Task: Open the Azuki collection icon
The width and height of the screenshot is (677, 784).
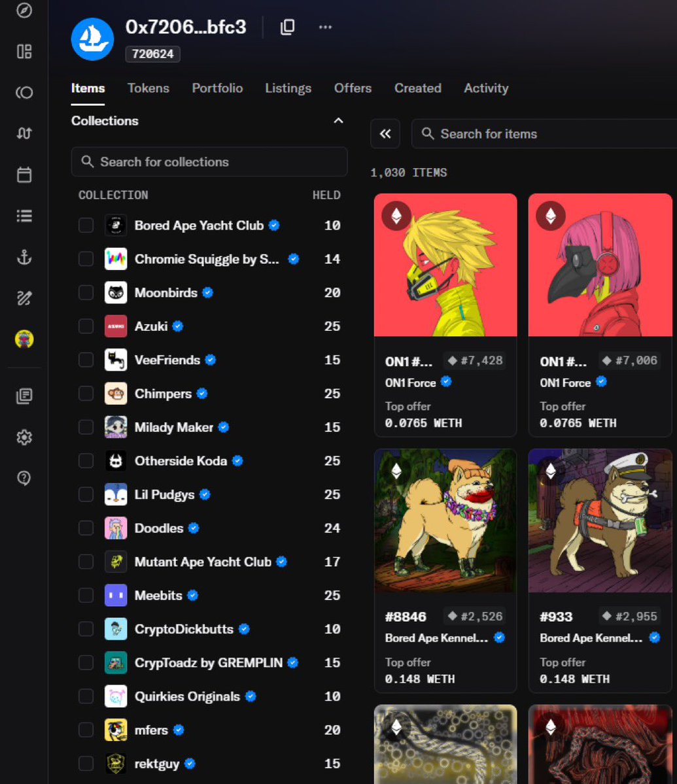Action: (116, 326)
